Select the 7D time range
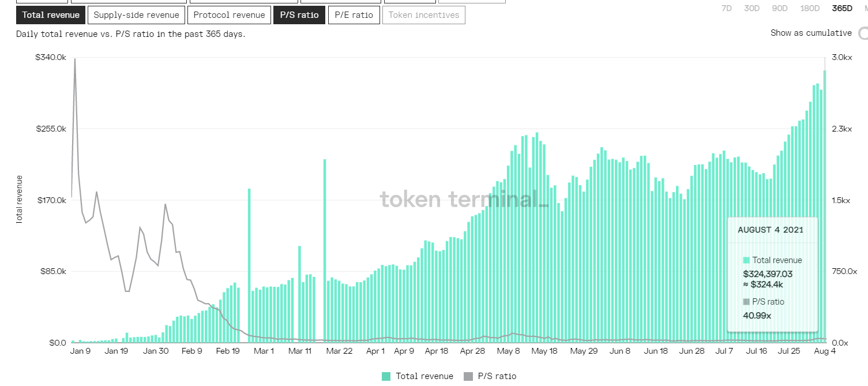 click(x=727, y=8)
